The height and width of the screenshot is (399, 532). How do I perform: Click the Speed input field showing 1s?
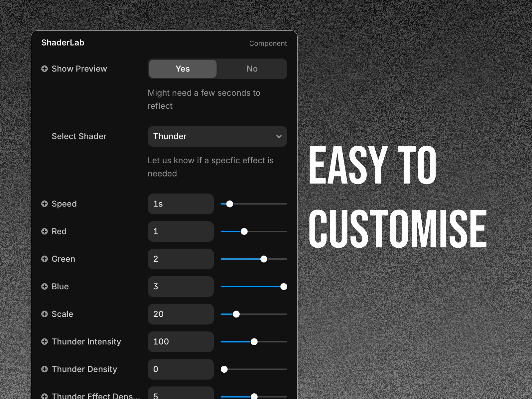coord(181,204)
